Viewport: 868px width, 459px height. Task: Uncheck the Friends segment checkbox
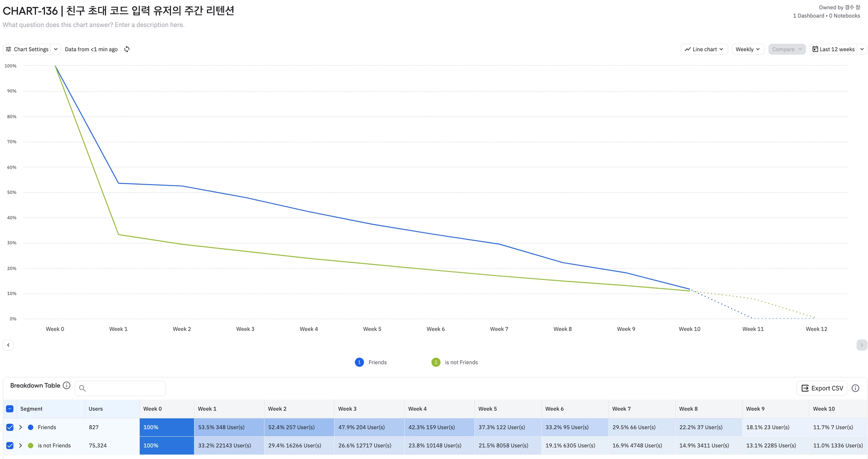10,427
